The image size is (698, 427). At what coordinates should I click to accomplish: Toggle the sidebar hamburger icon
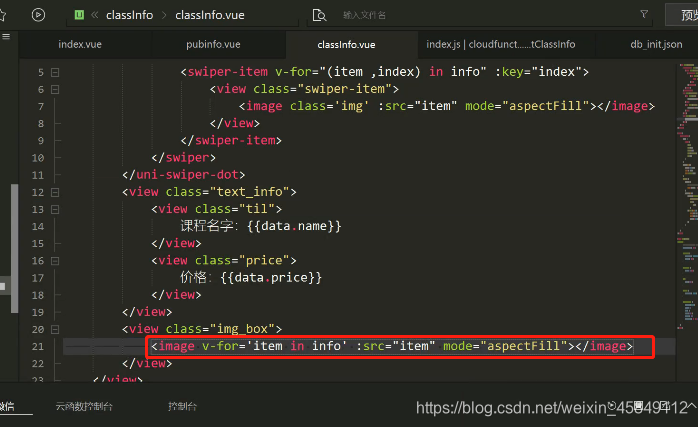click(6, 37)
